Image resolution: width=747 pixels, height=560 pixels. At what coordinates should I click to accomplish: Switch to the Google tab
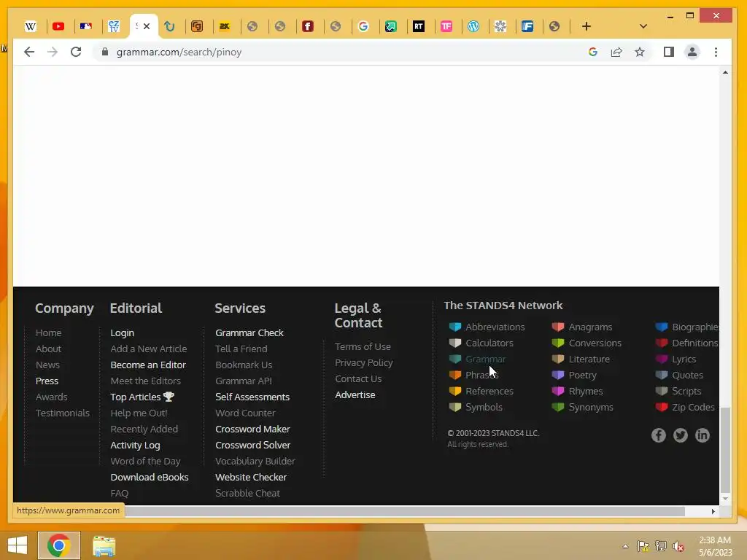click(x=363, y=27)
